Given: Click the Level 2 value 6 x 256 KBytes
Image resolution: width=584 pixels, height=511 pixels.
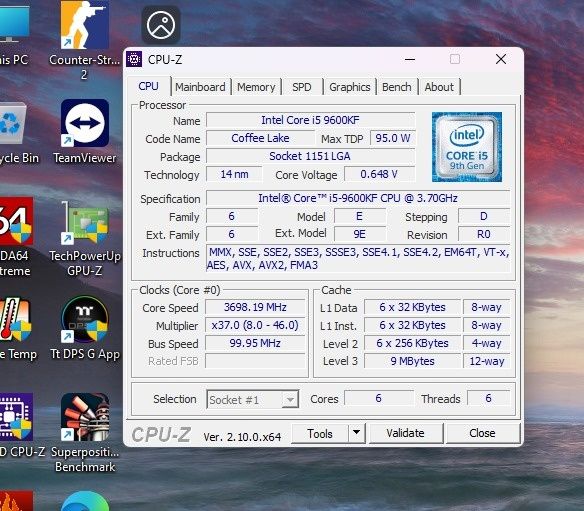Looking at the screenshot, I should (x=412, y=343).
